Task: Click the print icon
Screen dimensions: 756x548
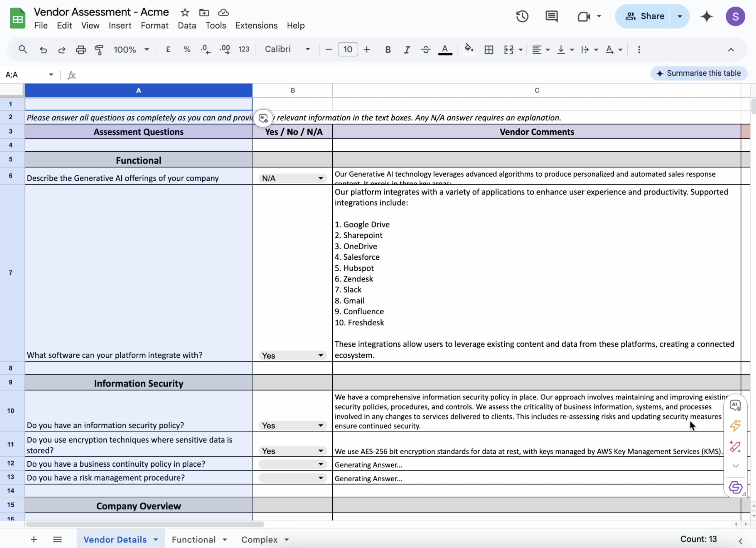Action: 80,50
